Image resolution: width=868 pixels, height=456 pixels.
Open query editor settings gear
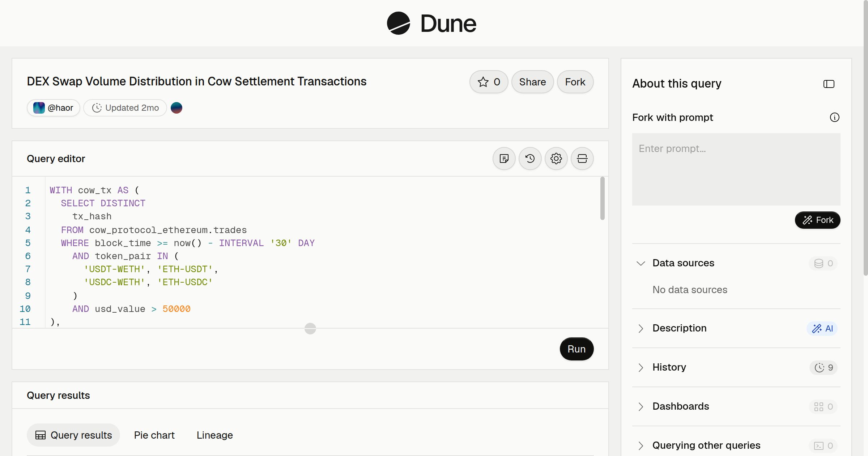[556, 159]
